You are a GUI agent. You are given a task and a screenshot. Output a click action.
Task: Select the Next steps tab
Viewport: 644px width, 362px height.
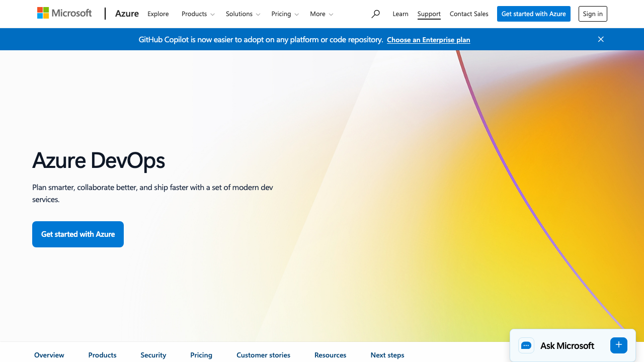387,355
